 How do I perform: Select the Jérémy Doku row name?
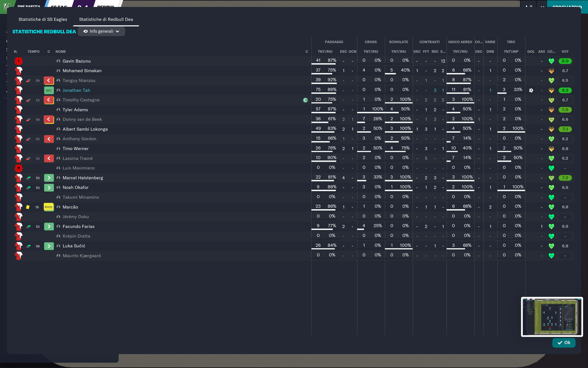pyautogui.click(x=76, y=217)
